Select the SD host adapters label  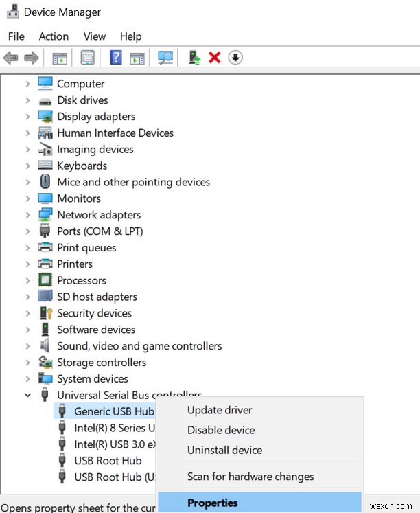pos(97,297)
